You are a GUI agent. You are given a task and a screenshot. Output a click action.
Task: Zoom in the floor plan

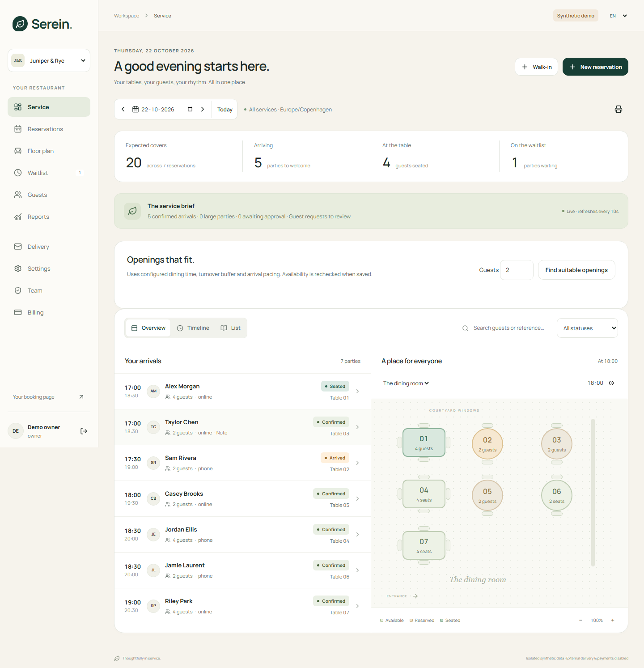(613, 620)
